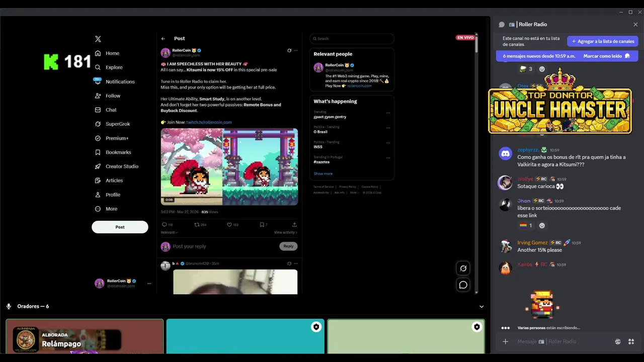This screenshot has height=362, width=644.
Task: Open the Notifications page
Action: click(x=115, y=81)
